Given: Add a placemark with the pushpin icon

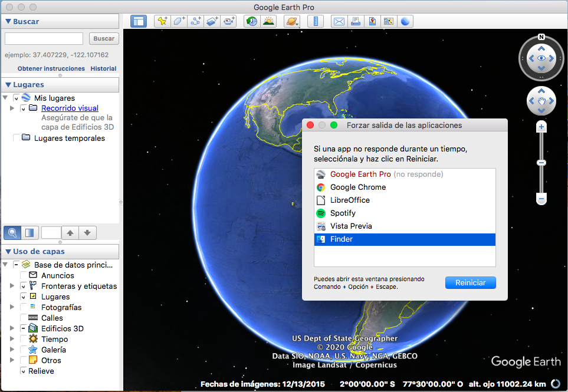Looking at the screenshot, I should click(x=162, y=21).
